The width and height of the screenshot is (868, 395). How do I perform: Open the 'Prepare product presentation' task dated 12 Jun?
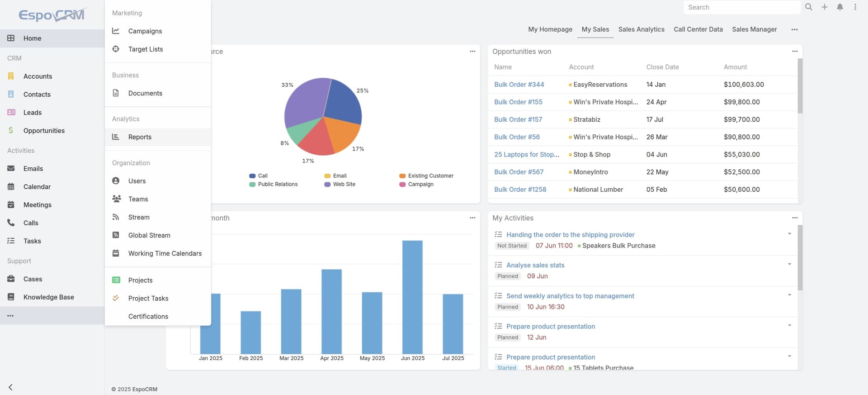(x=551, y=326)
